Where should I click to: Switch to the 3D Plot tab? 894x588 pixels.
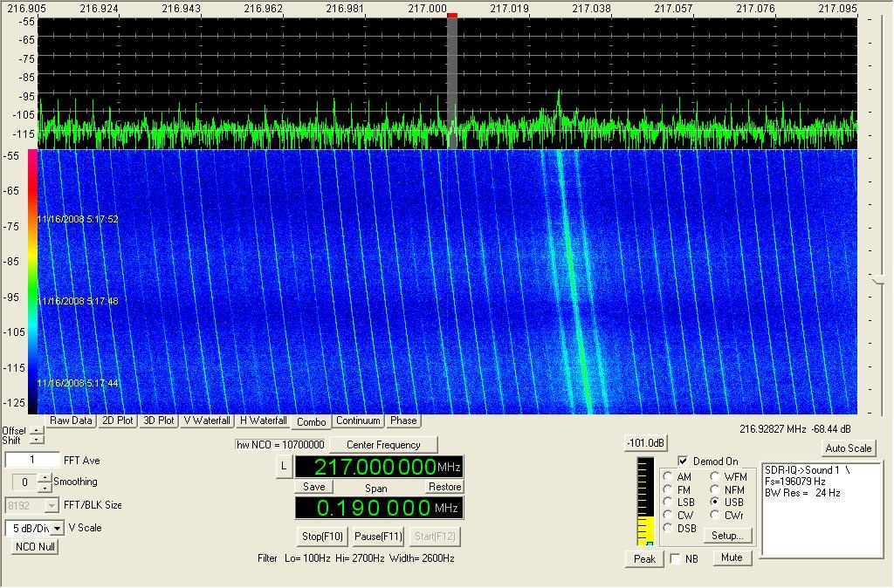(158, 420)
